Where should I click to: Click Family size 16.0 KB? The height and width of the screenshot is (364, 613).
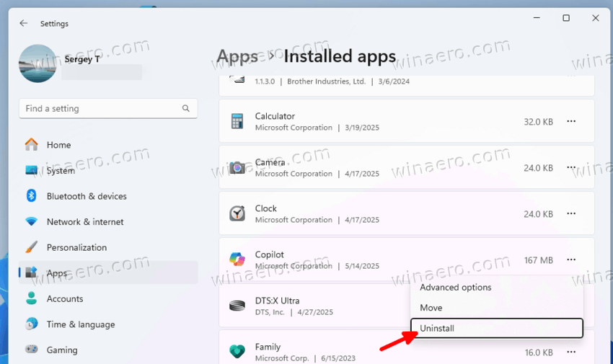pos(539,352)
